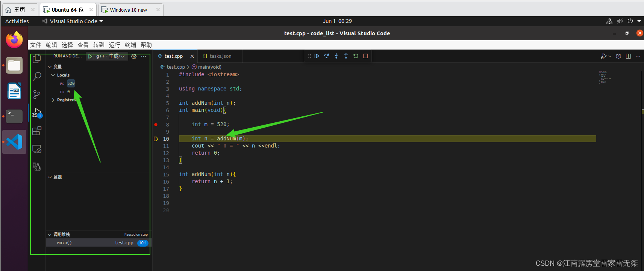Expand the Registers tree node

pos(53,100)
